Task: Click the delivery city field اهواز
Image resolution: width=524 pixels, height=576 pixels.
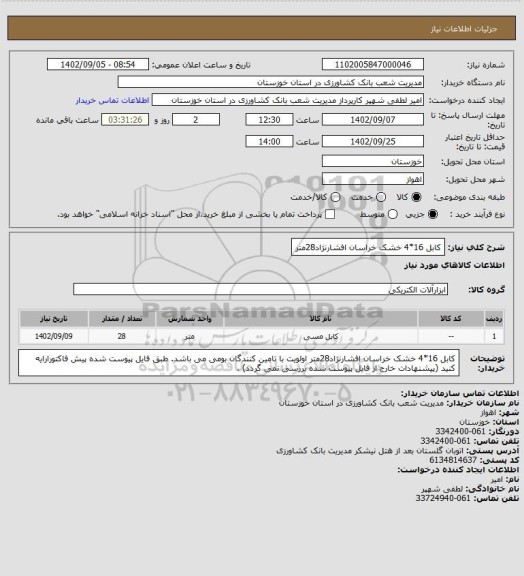Action: pos(373,179)
